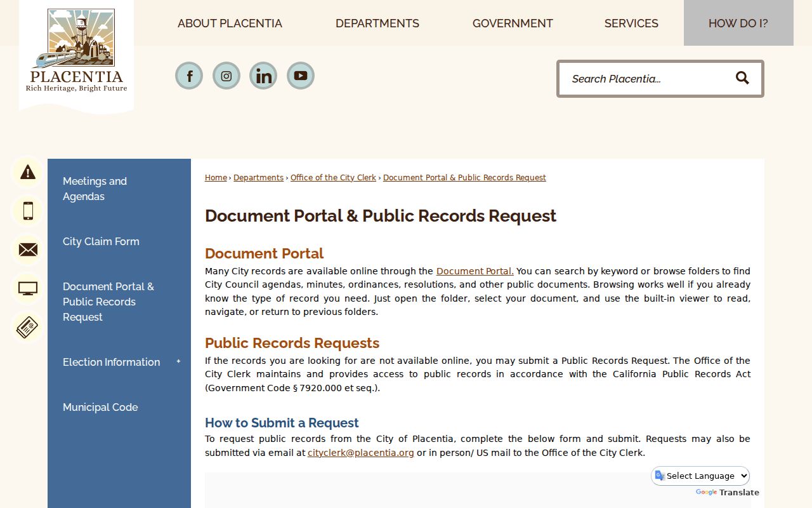Open the YouTube social icon
This screenshot has height=508, width=812.
pyautogui.click(x=301, y=76)
